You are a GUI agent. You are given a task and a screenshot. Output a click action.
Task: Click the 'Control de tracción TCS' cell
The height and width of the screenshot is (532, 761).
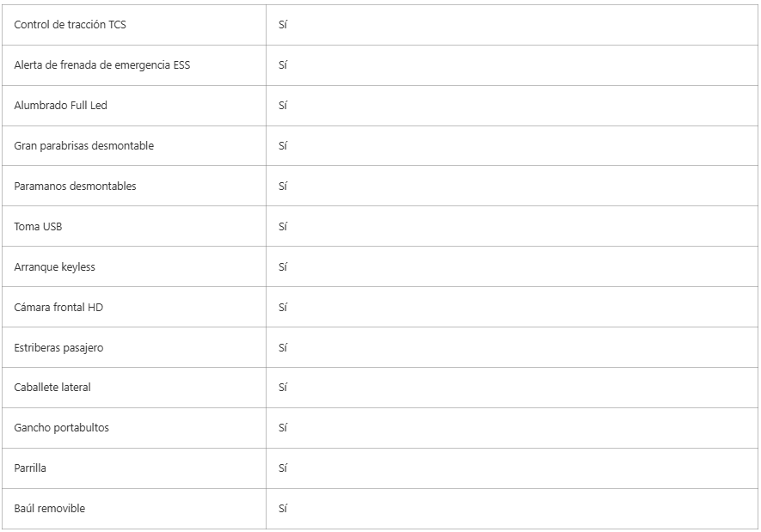click(70, 25)
